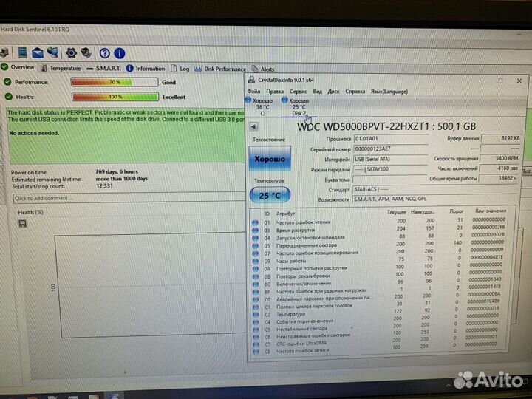Screen dimensions: 532x399
Task: Open the Справка menu
Action: tap(355, 92)
